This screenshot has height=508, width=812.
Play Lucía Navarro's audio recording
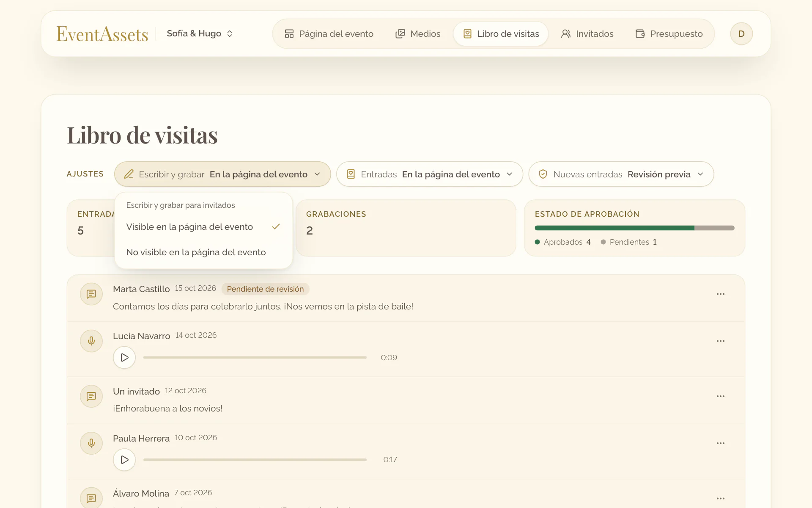pos(124,358)
